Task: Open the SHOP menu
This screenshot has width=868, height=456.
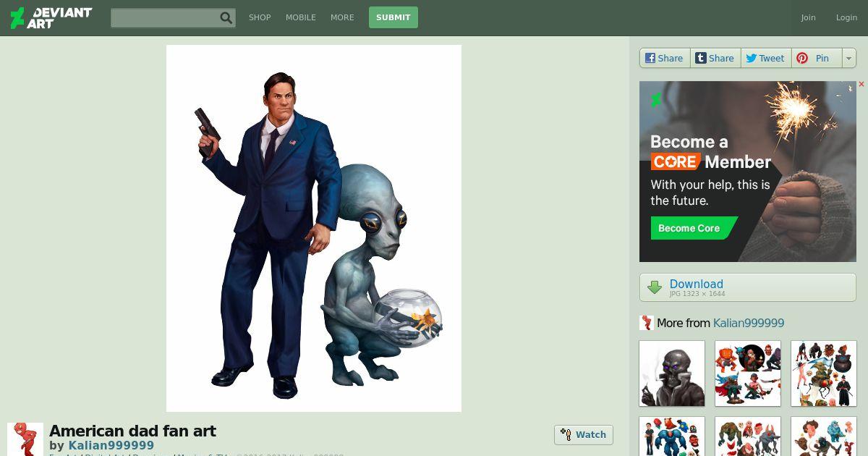Action: click(260, 17)
